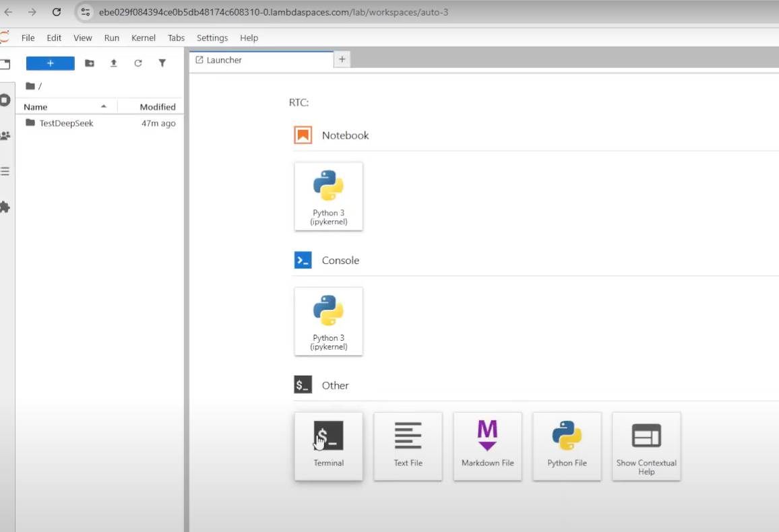Sort files by Name column
Screen dimensions: 779x532
click(x=65, y=106)
